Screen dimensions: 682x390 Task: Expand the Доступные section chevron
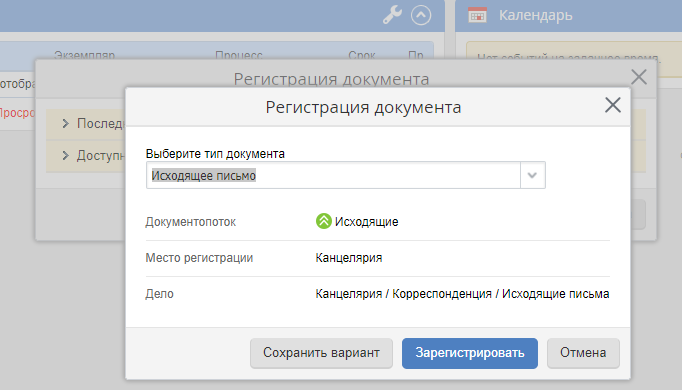click(66, 155)
